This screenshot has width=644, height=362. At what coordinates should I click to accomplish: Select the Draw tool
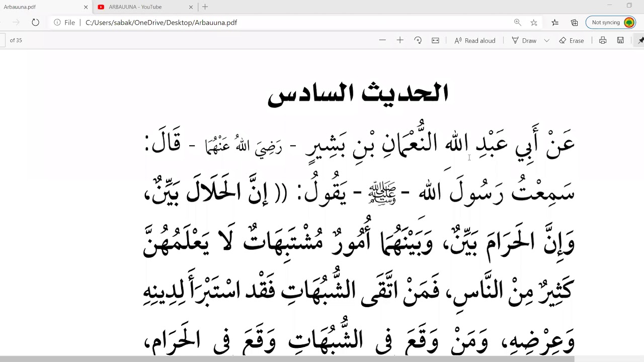(x=524, y=40)
